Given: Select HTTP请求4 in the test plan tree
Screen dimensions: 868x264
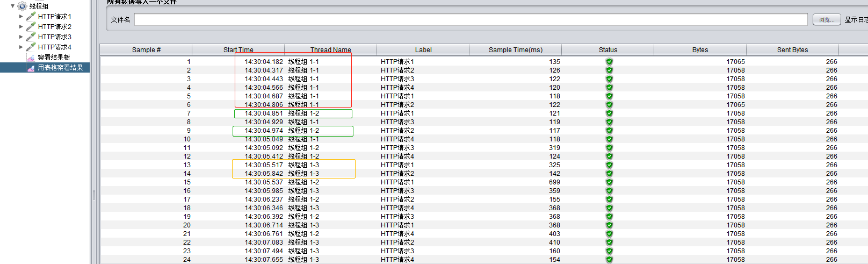Looking at the screenshot, I should [x=54, y=47].
